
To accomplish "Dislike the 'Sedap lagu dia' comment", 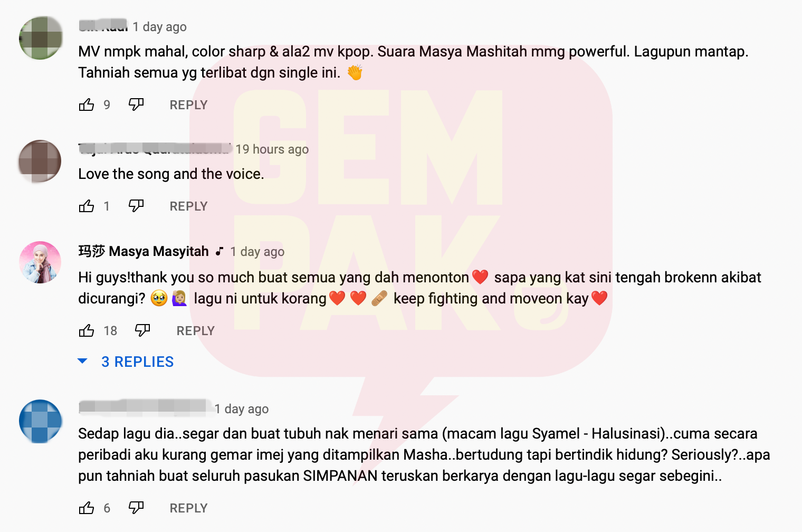I will pos(136,508).
